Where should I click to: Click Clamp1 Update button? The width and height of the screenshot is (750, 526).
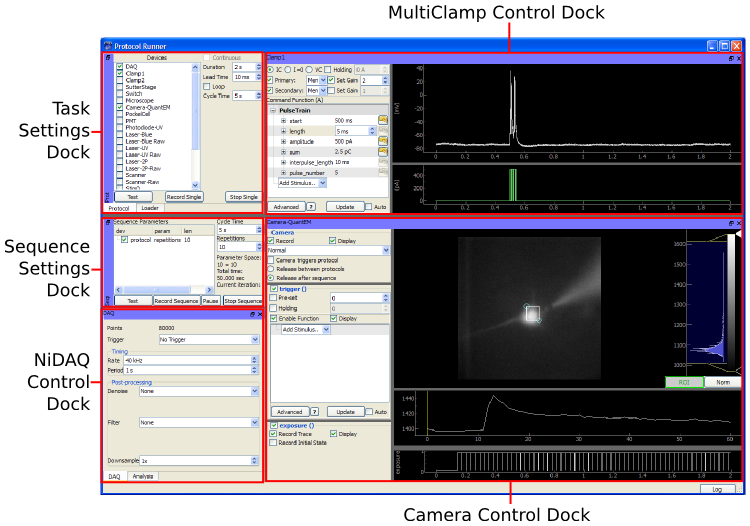(344, 207)
